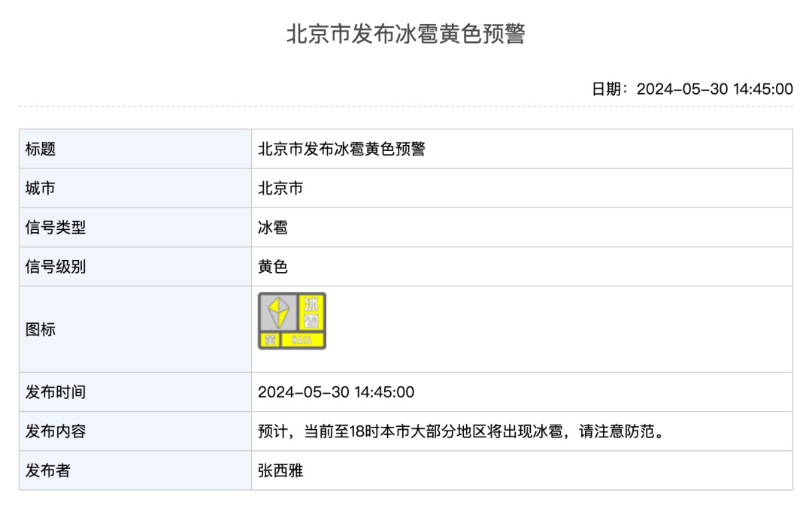The image size is (812, 520).
Task: Click the hailstone graphic inside the warning icon
Action: tap(278, 313)
